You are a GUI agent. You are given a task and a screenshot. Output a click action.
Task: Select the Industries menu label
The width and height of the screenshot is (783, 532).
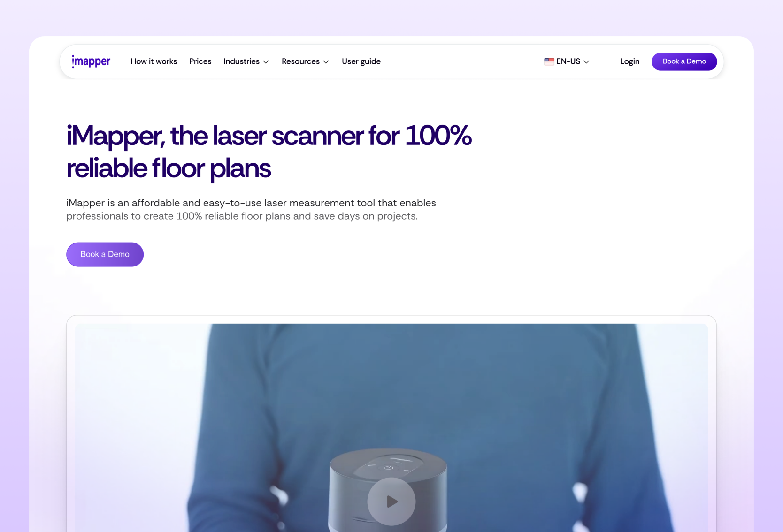tap(241, 61)
